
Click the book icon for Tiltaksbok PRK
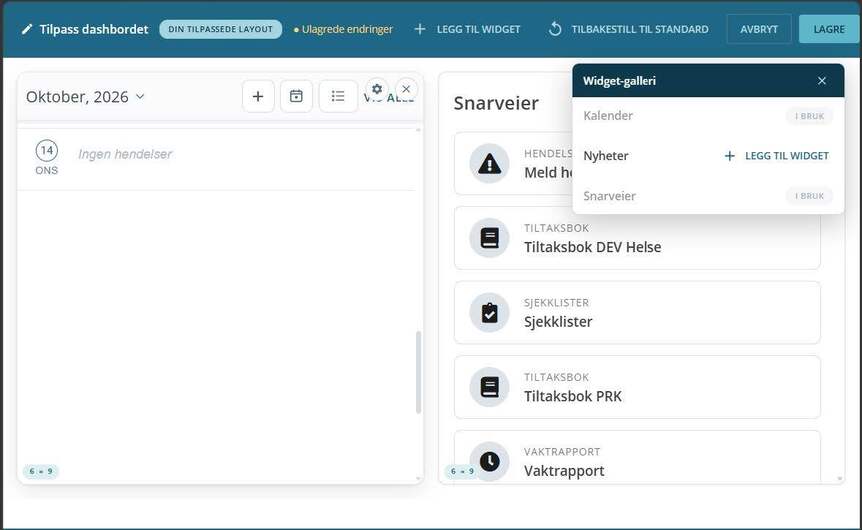489,387
